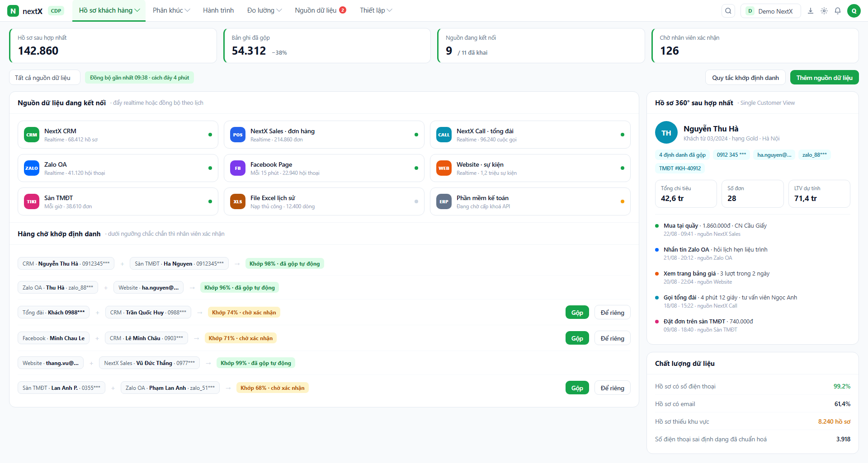Click Thêm nguồn dữ liệu button

click(x=824, y=78)
